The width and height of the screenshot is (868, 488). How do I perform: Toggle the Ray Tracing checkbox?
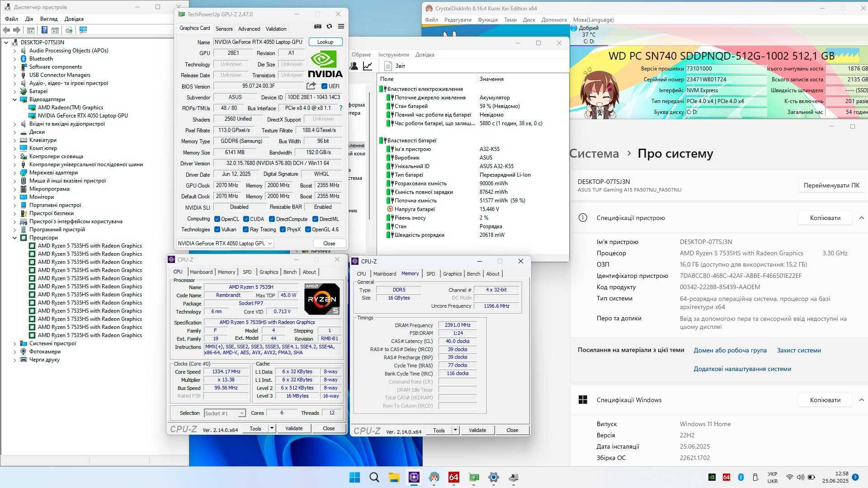point(246,230)
